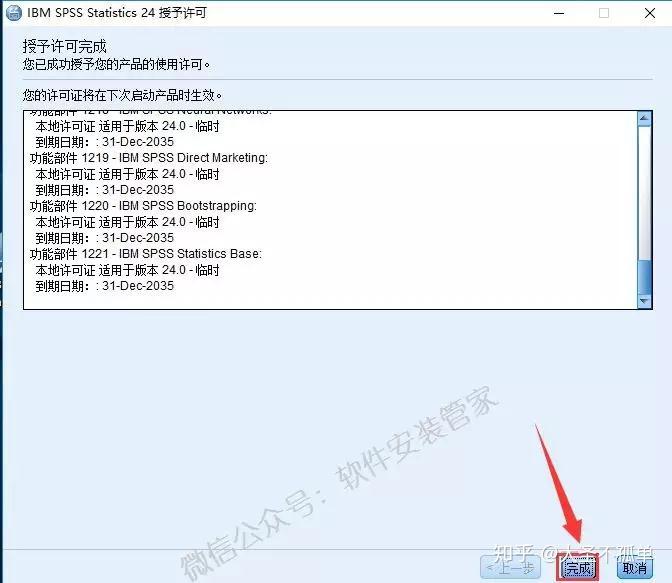The image size is (672, 583).
Task: Maximize the SPSS license window
Action: click(x=603, y=13)
